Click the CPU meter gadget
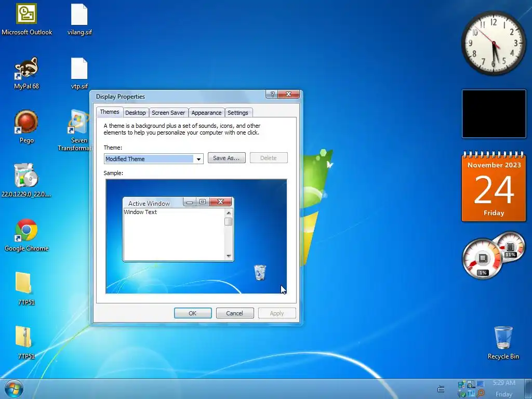Image resolution: width=532 pixels, height=399 pixels. coord(483,258)
